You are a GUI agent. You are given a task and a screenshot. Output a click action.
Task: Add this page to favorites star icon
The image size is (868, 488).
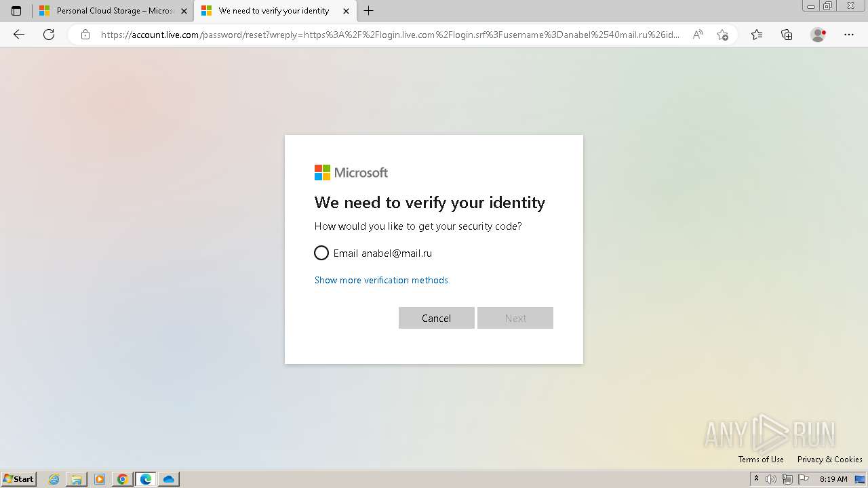click(x=722, y=35)
